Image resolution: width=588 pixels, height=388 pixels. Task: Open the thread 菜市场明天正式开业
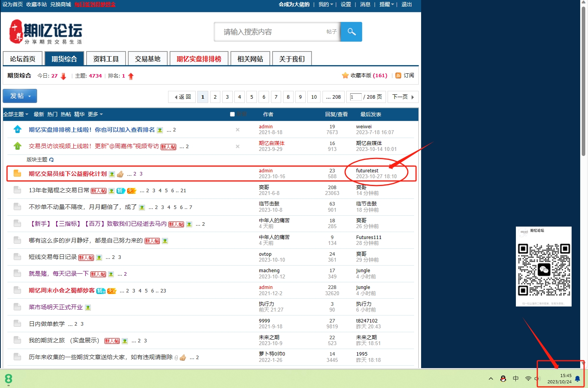[x=56, y=307]
